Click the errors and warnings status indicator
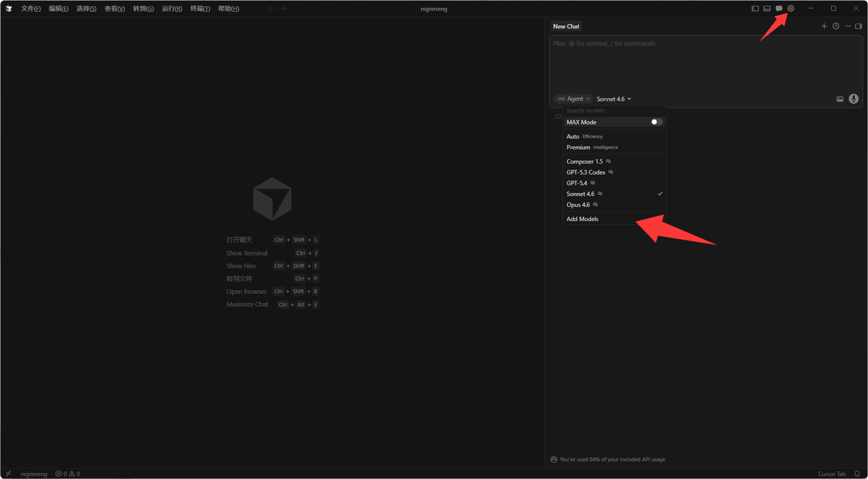The width and height of the screenshot is (868, 479). pos(68,474)
